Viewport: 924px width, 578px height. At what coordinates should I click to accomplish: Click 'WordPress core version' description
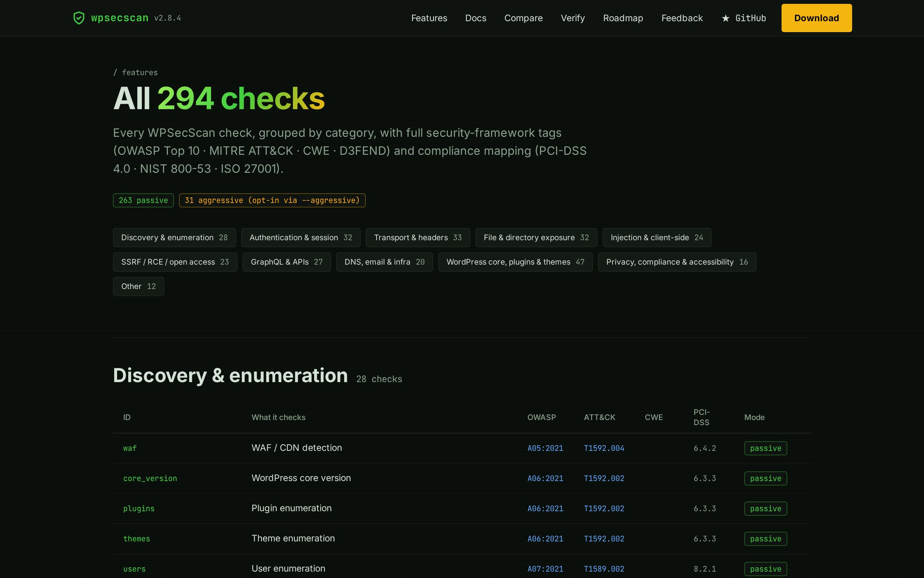click(x=301, y=478)
